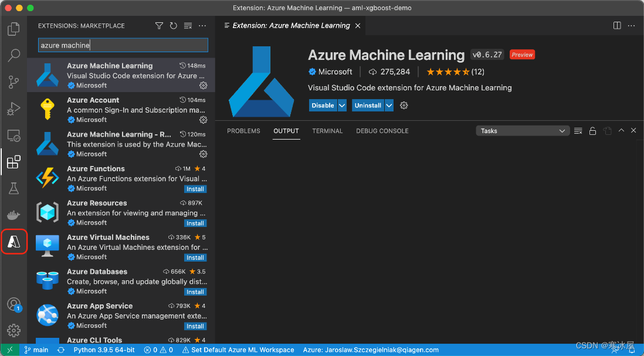The height and width of the screenshot is (356, 644).
Task: Install the Azure Functions extension
Action: tap(195, 189)
